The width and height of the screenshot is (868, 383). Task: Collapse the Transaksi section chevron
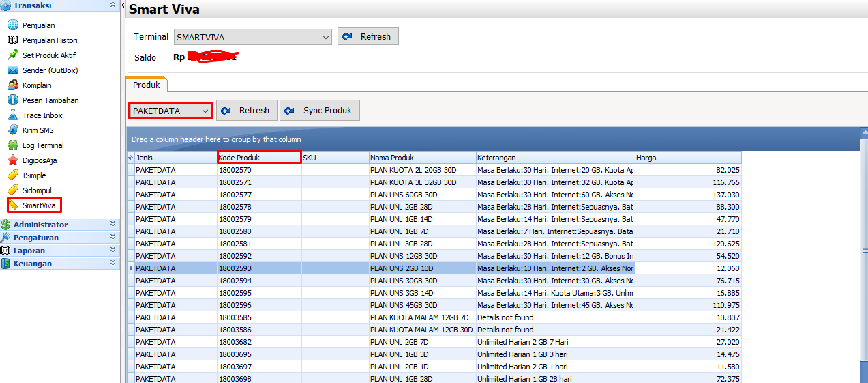tap(113, 5)
